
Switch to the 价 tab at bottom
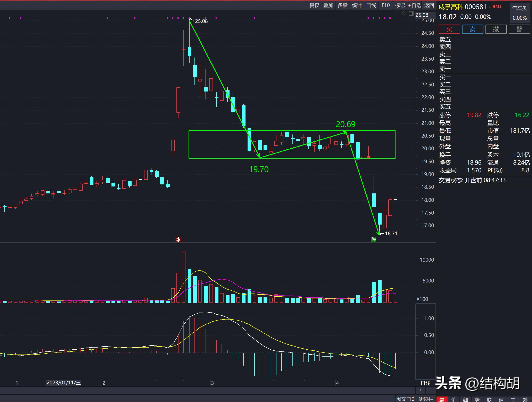tap(454, 399)
